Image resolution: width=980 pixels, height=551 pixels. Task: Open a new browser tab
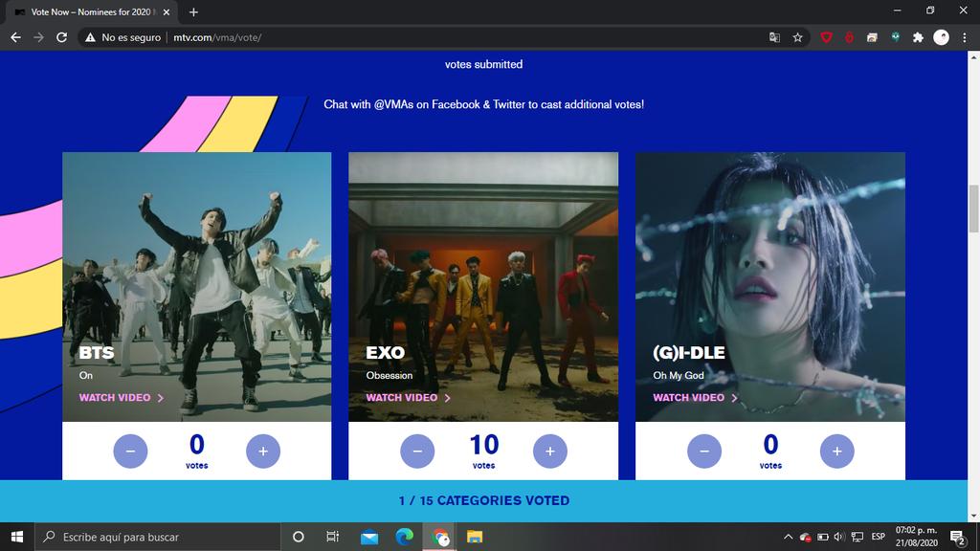tap(193, 11)
